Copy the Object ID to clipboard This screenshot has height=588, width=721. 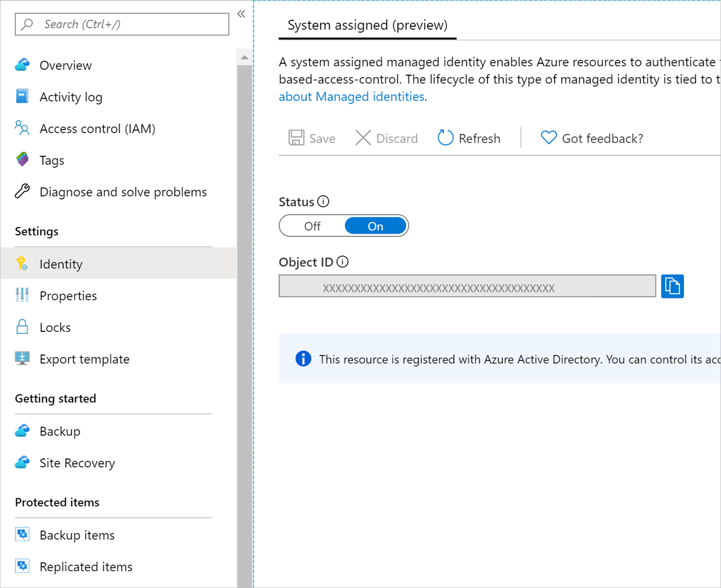tap(672, 286)
